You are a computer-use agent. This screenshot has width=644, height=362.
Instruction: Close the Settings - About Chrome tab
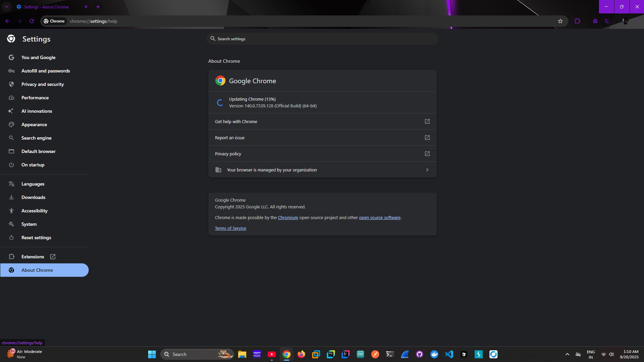[86, 7]
